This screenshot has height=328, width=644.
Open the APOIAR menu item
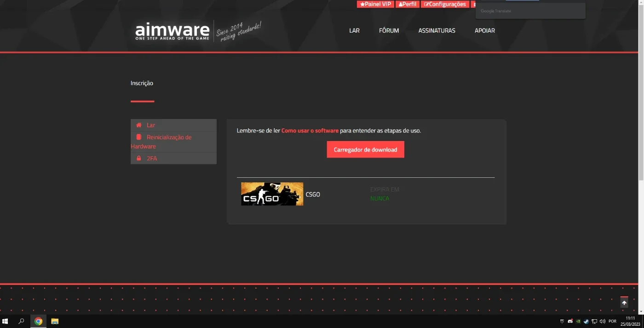[485, 31]
